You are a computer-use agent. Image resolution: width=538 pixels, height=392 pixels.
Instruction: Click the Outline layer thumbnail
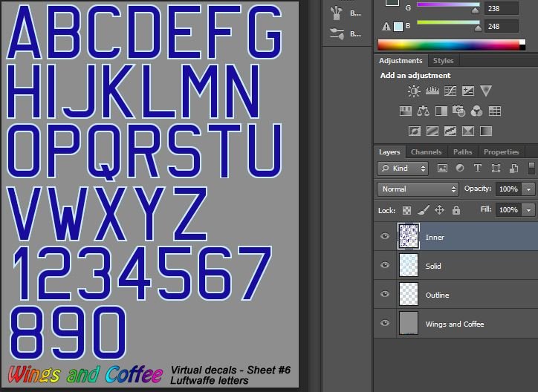409,294
